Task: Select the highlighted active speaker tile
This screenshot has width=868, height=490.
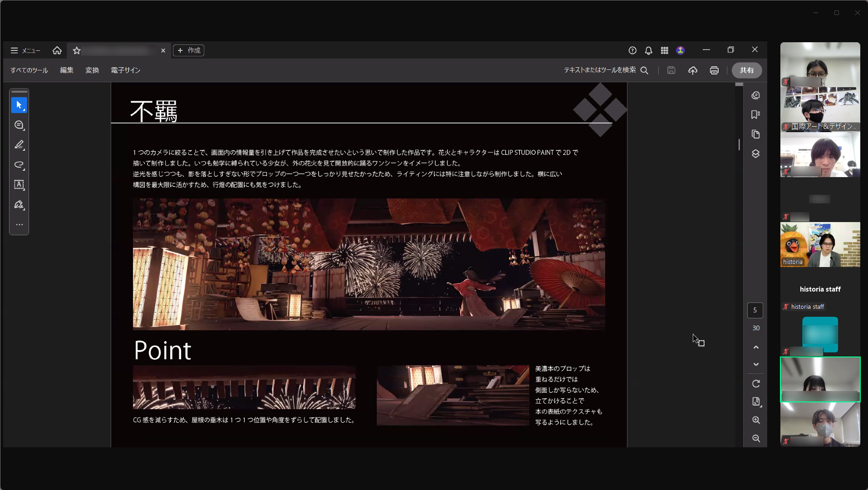Action: (820, 379)
